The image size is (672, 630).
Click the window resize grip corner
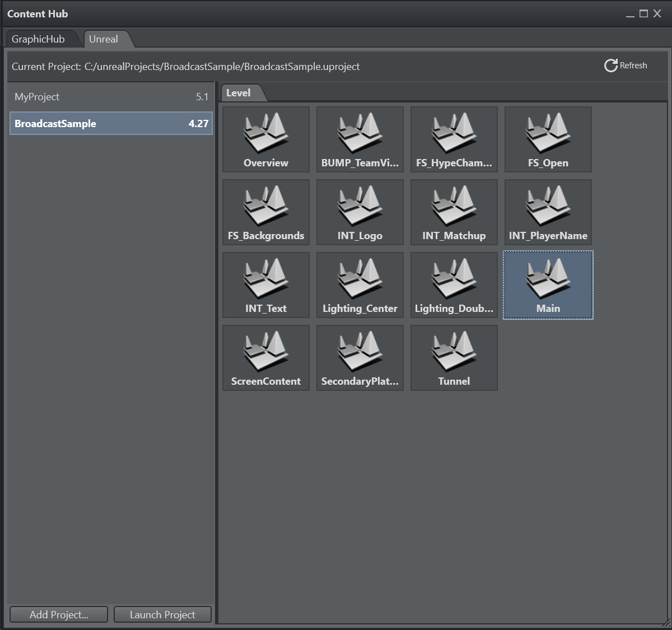pyautogui.click(x=665, y=622)
